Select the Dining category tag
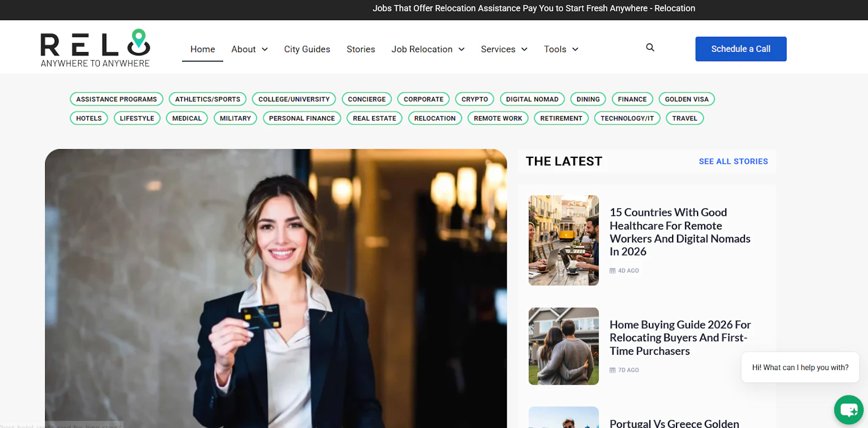The width and height of the screenshot is (868, 428). click(x=588, y=99)
